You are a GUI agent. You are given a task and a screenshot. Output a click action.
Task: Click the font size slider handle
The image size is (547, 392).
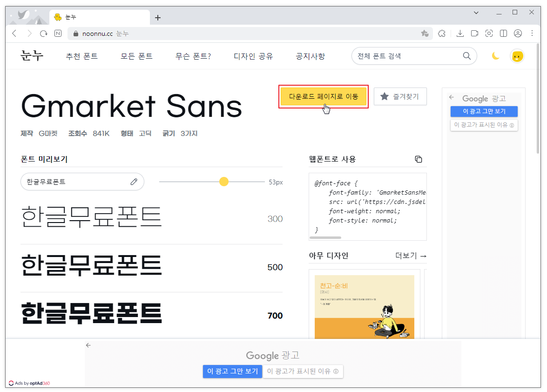click(x=224, y=182)
